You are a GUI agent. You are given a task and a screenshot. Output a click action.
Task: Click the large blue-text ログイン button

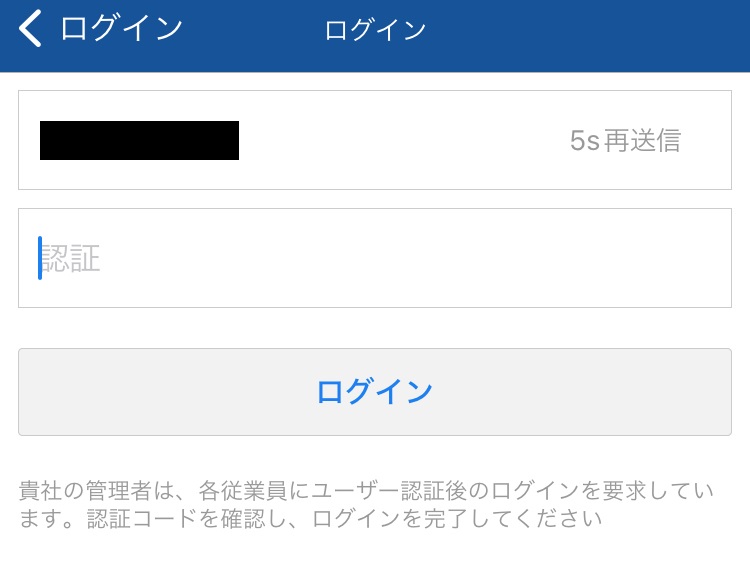click(x=375, y=392)
